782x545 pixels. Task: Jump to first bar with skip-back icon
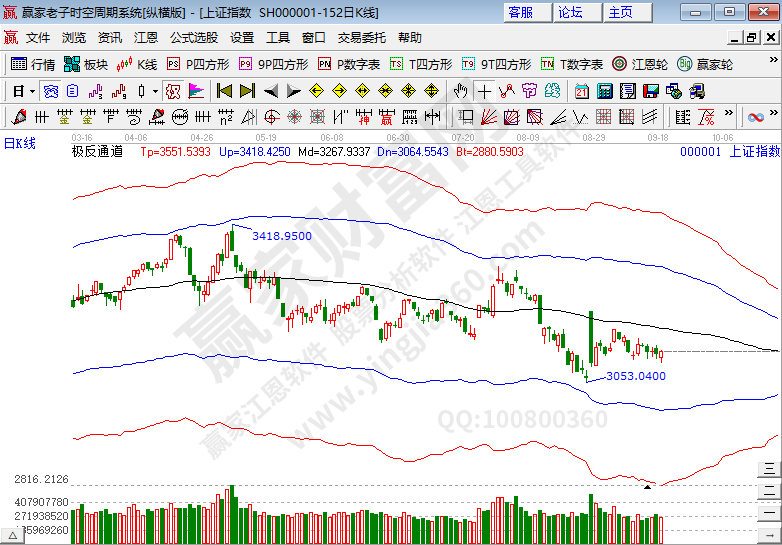224,91
